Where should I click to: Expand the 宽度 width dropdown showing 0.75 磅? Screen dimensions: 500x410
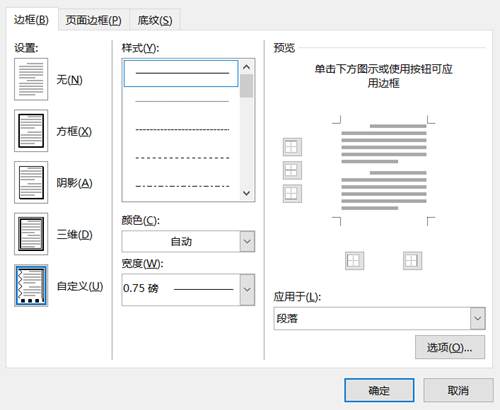[188, 290]
